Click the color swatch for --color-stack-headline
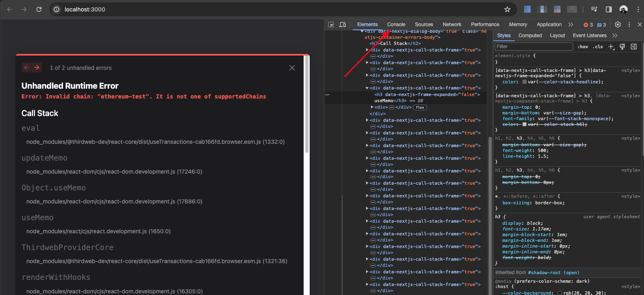The width and height of the screenshot is (644, 295). [x=525, y=82]
